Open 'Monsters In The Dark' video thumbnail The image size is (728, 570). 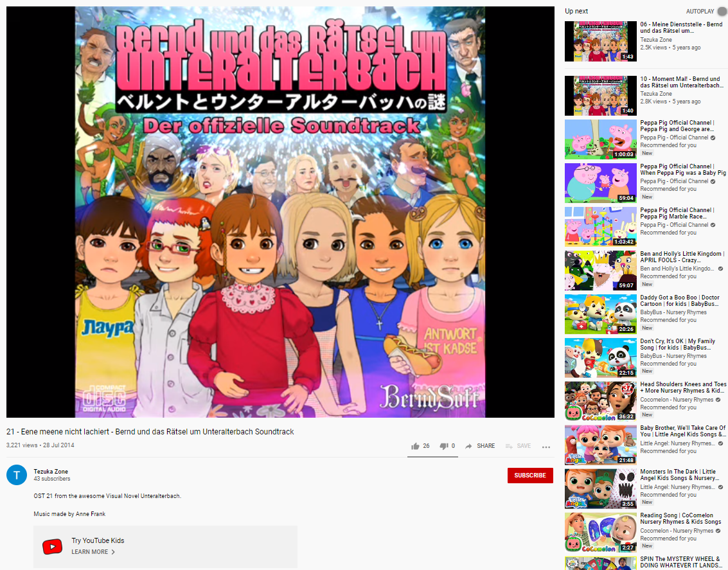600,489
